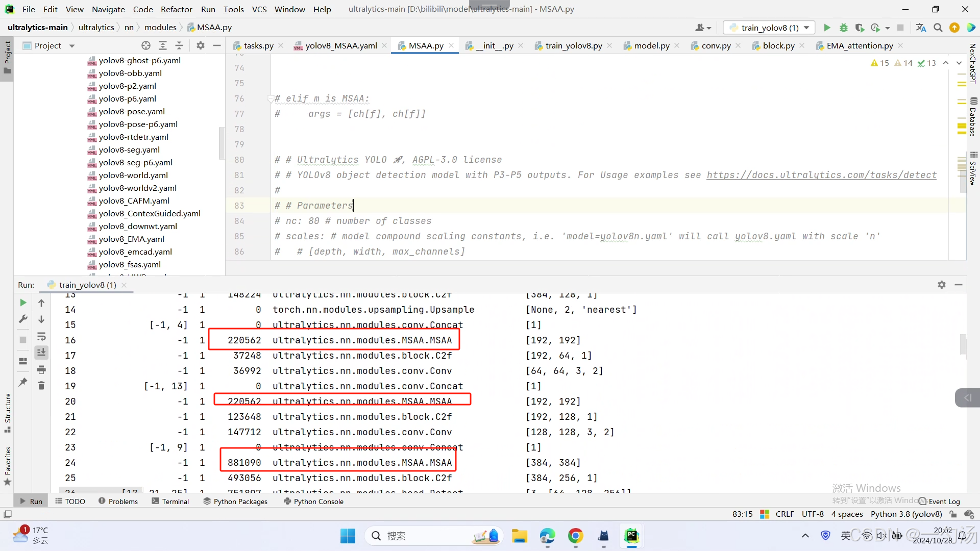Click print icon in Run panel

41,369
